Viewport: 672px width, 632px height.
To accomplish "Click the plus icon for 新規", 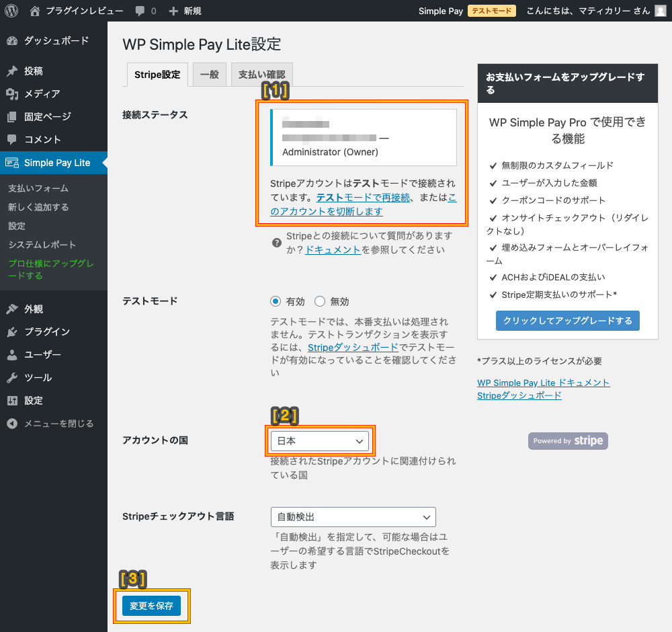I will (173, 11).
